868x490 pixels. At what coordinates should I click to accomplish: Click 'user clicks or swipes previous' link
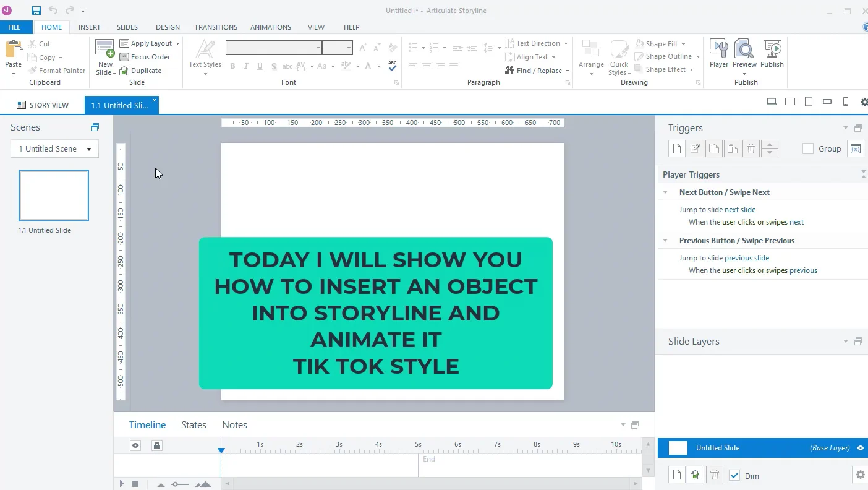[x=770, y=270]
